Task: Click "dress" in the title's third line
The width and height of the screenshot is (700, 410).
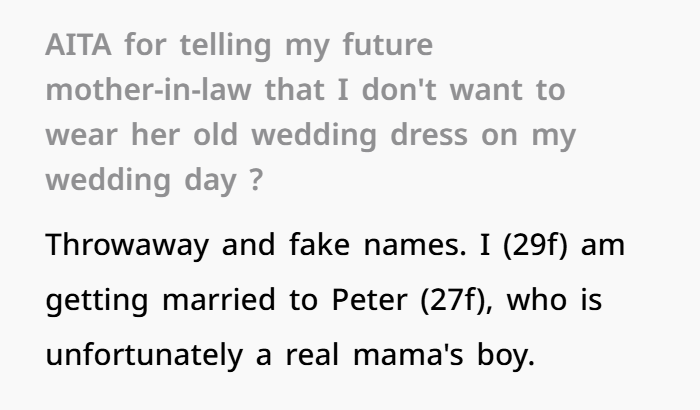Action: tap(429, 135)
